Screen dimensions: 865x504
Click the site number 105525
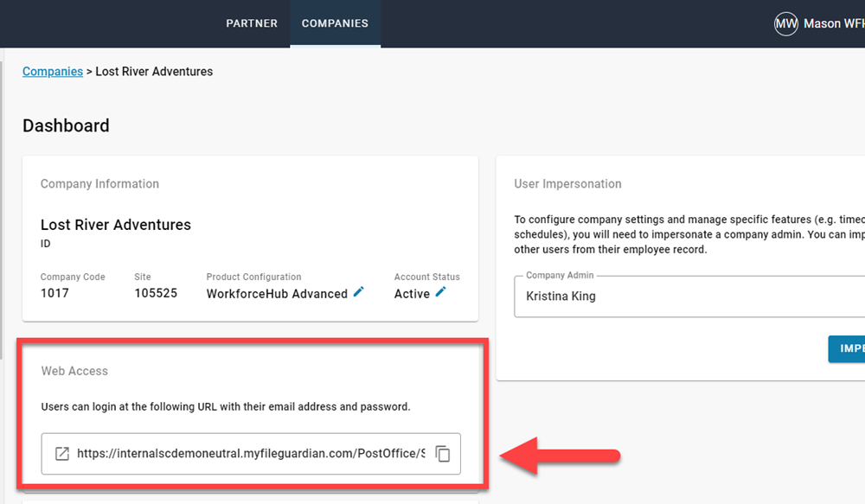click(156, 293)
